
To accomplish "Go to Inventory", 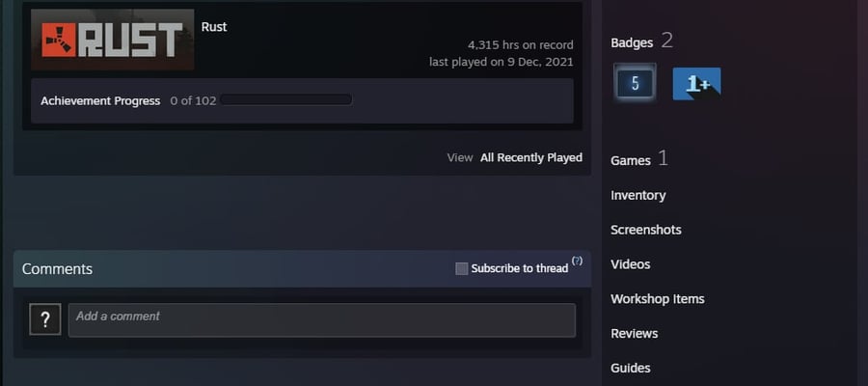I will click(x=637, y=195).
